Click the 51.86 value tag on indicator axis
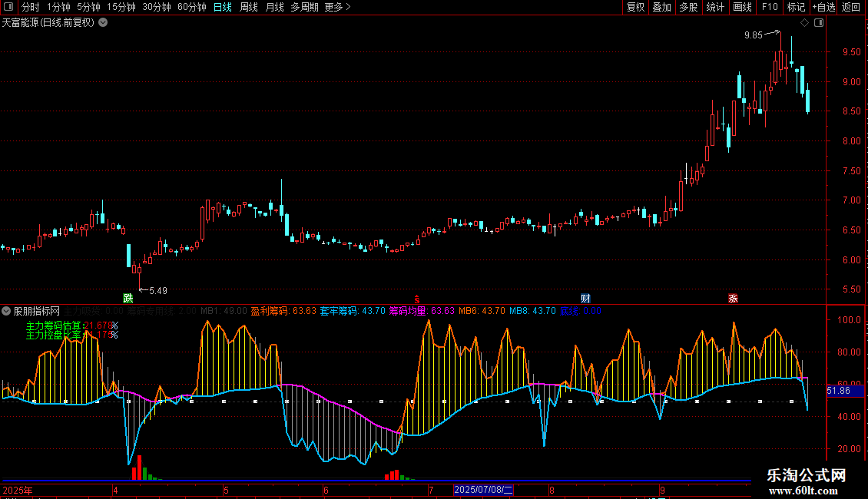 (x=839, y=391)
